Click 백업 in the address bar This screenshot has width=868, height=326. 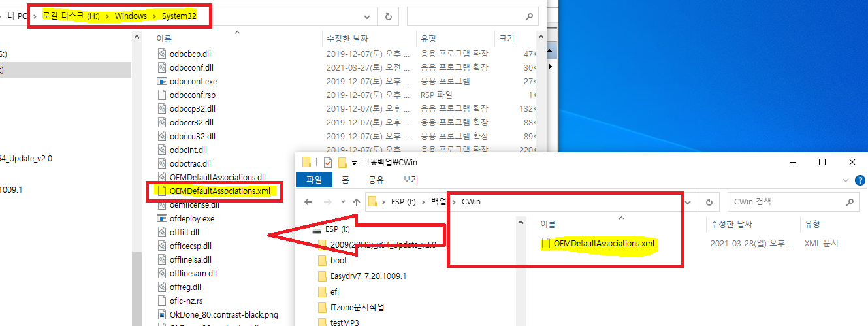point(439,202)
